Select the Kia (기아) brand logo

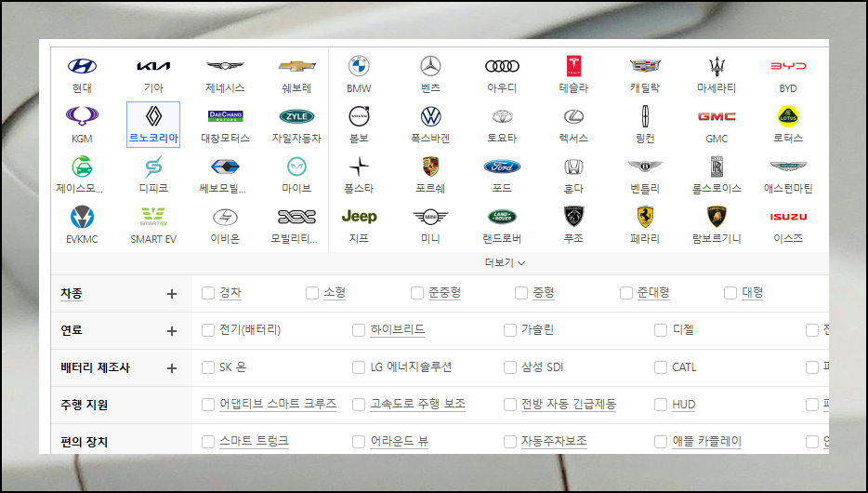[153, 66]
